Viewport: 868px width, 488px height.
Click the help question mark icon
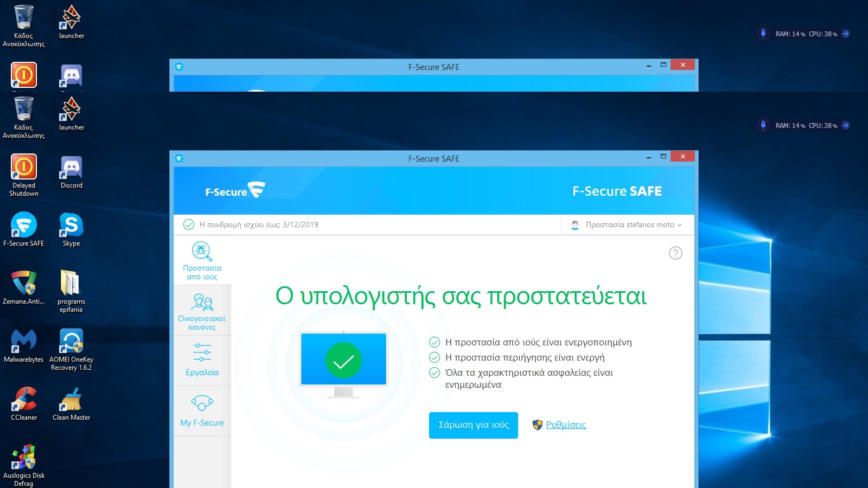click(675, 253)
